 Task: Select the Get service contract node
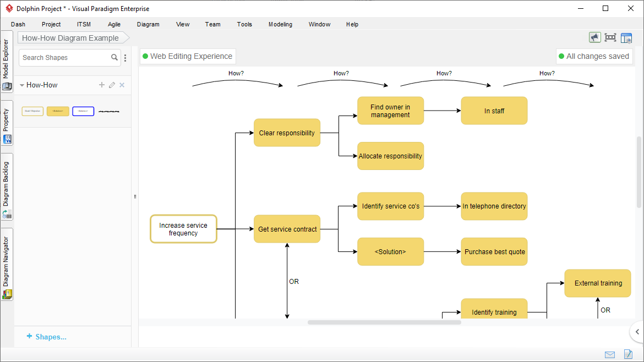click(x=287, y=229)
